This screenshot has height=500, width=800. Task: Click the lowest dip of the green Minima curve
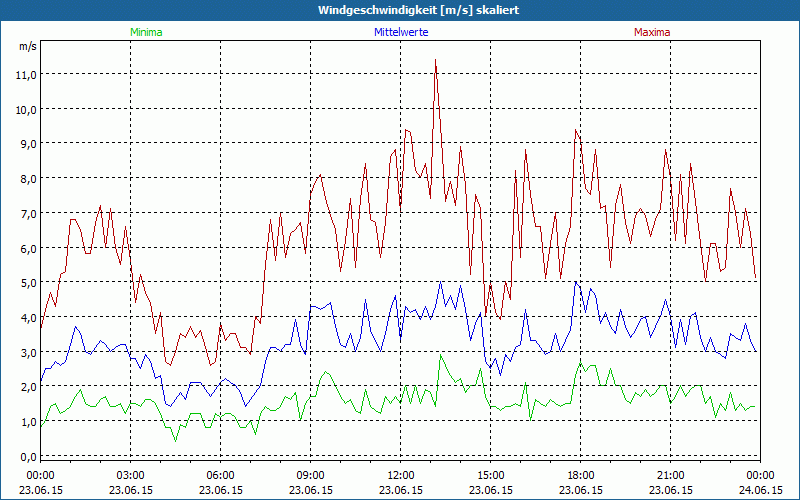point(175,440)
